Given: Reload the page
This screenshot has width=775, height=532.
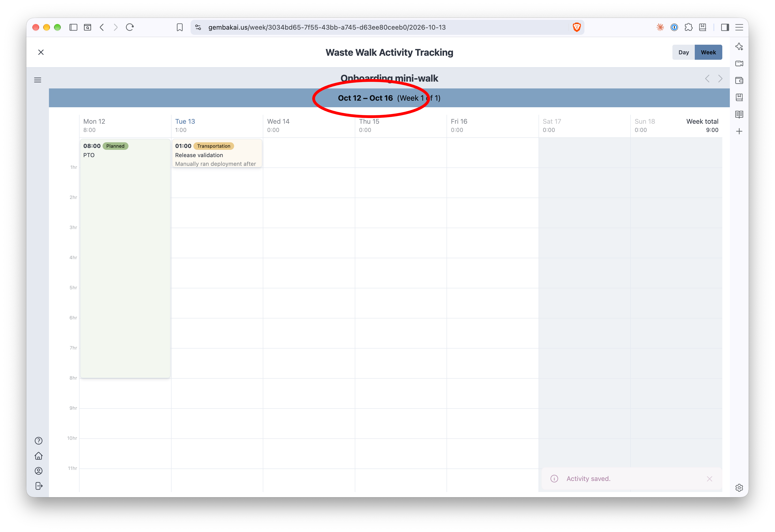Looking at the screenshot, I should [130, 27].
